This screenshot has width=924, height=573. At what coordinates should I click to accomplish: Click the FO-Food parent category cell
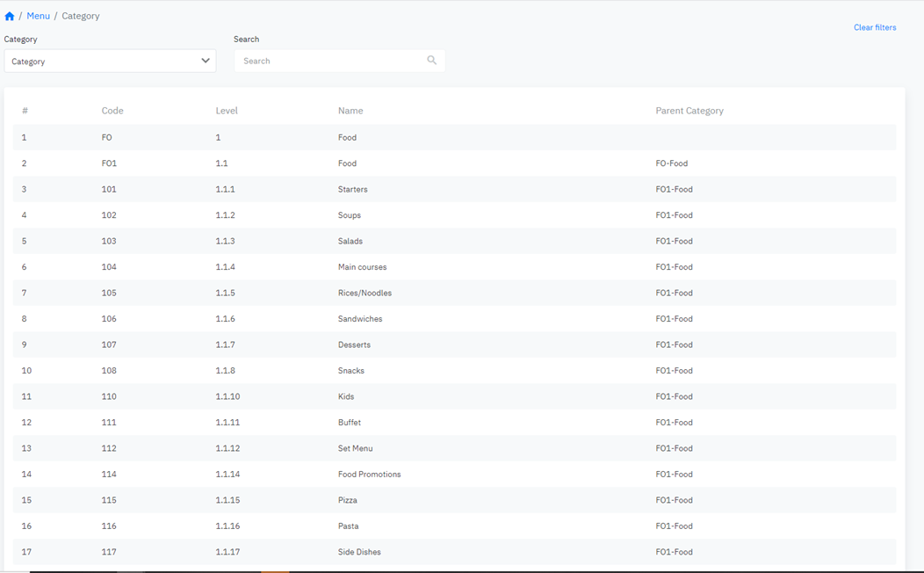pyautogui.click(x=671, y=163)
